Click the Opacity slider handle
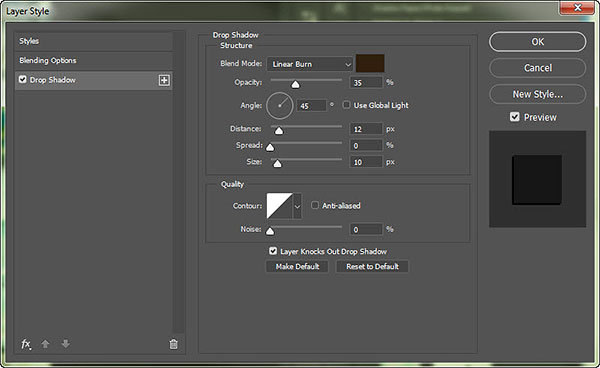The height and width of the screenshot is (368, 600). [295, 84]
